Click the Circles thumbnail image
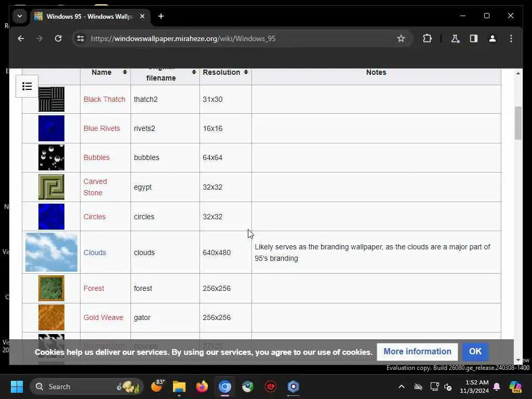532x399 pixels. pyautogui.click(x=51, y=217)
